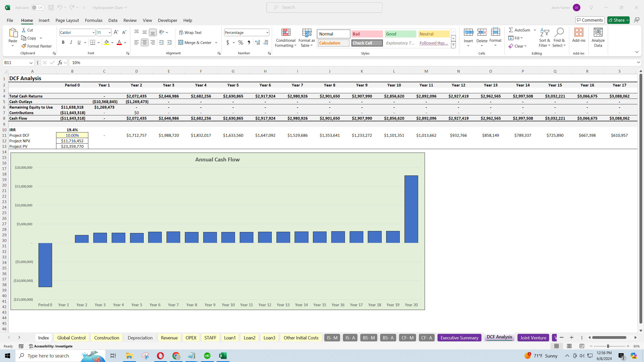This screenshot has height=362, width=644.
Task: Expand the cell styles gallery
Action: [453, 45]
